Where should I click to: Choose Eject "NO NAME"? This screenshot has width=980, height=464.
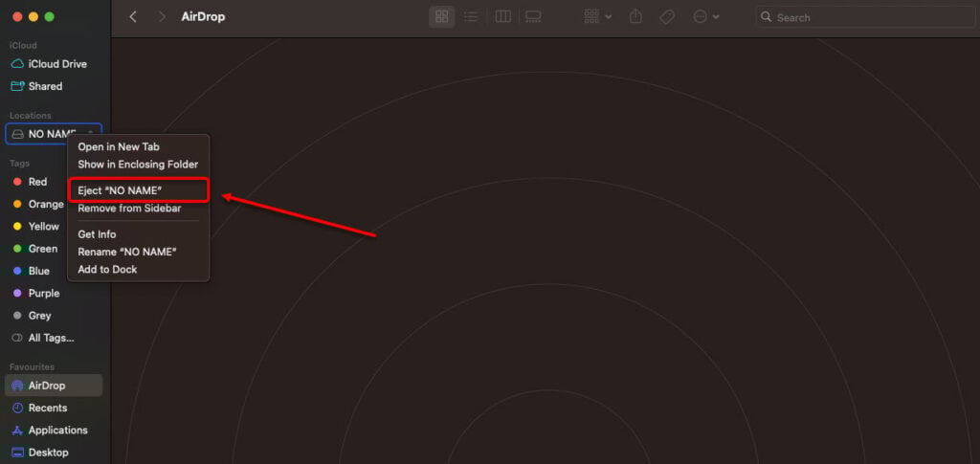[138, 190]
